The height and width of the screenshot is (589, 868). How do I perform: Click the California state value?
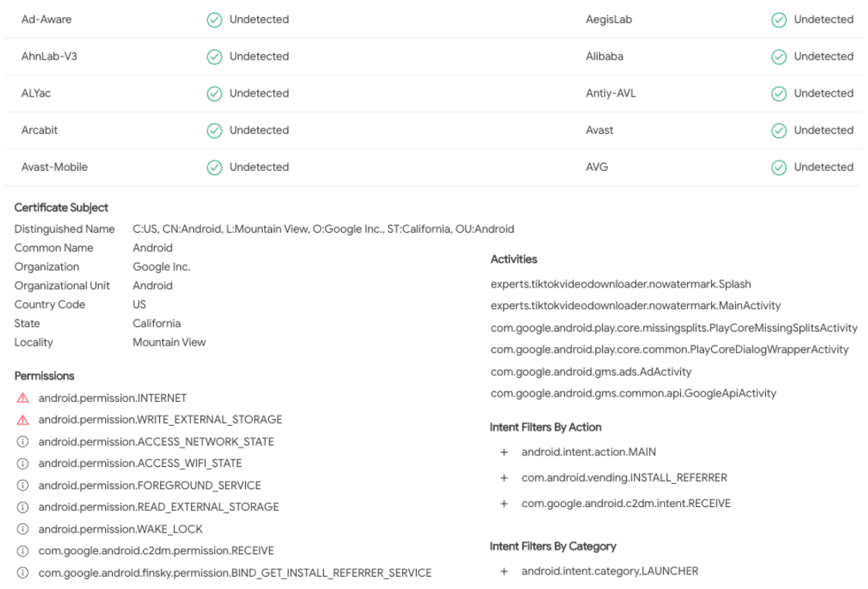(x=157, y=323)
